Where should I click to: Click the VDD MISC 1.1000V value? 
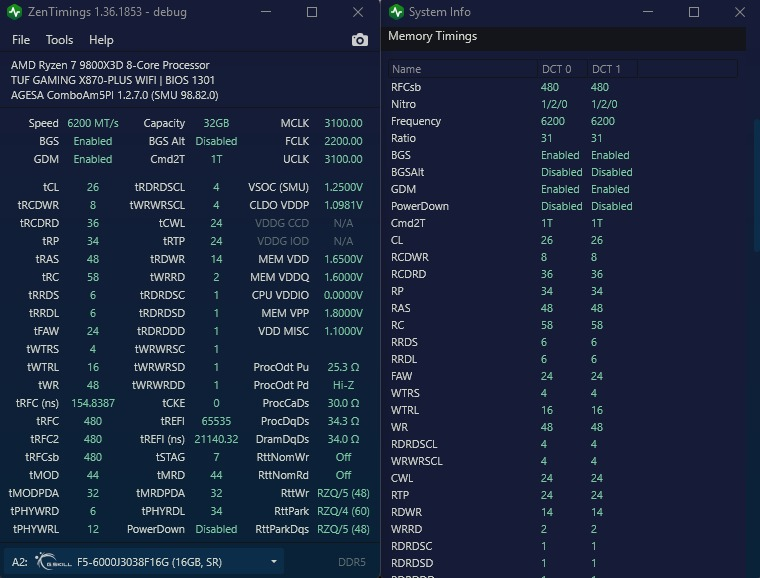[343, 331]
